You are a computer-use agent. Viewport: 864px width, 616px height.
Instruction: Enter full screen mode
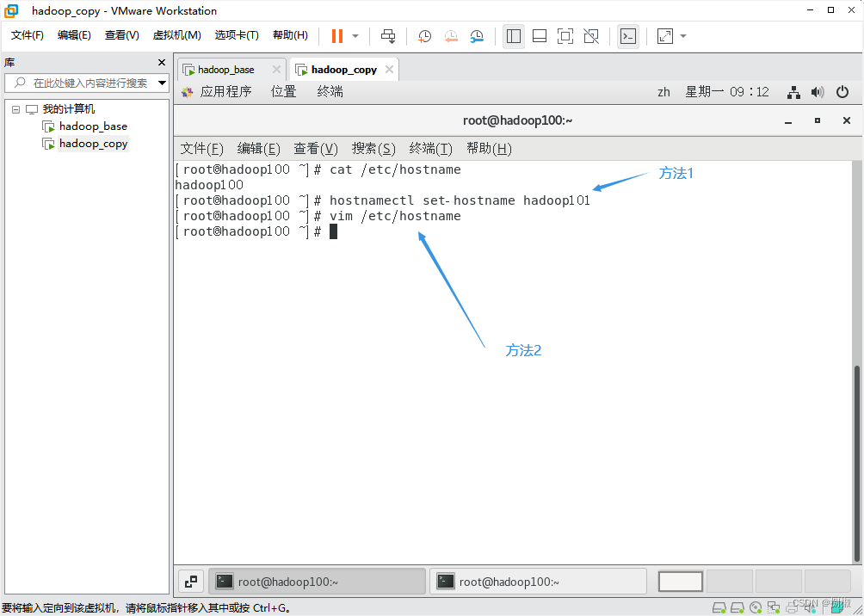point(566,36)
